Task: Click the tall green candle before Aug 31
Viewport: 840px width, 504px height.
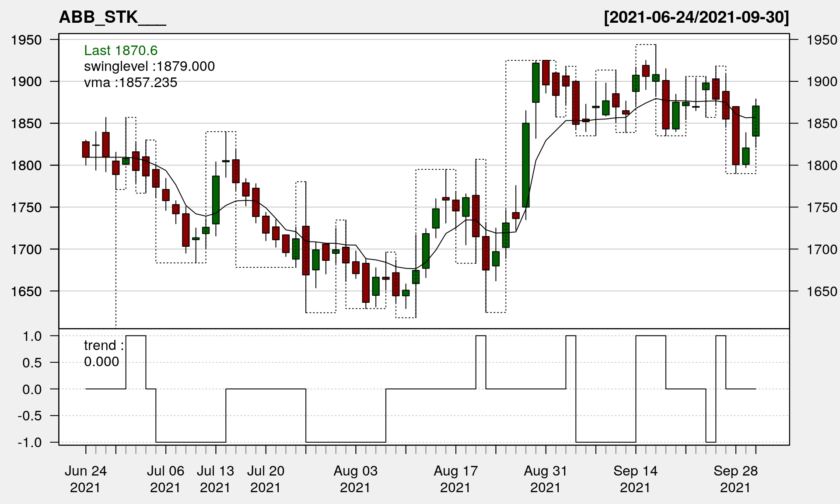Action: pos(526,165)
